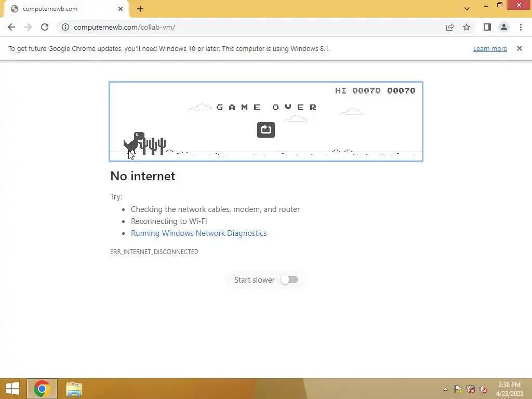Open the tab search chevron
Image resolution: width=532 pixels, height=399 pixels.
[x=467, y=9]
